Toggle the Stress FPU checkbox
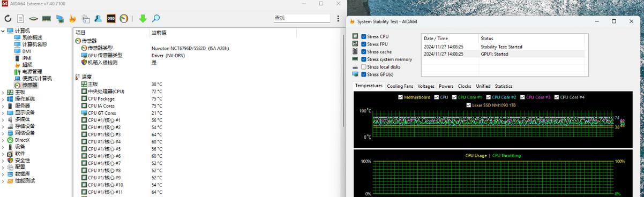644x197 pixels. pyautogui.click(x=364, y=44)
